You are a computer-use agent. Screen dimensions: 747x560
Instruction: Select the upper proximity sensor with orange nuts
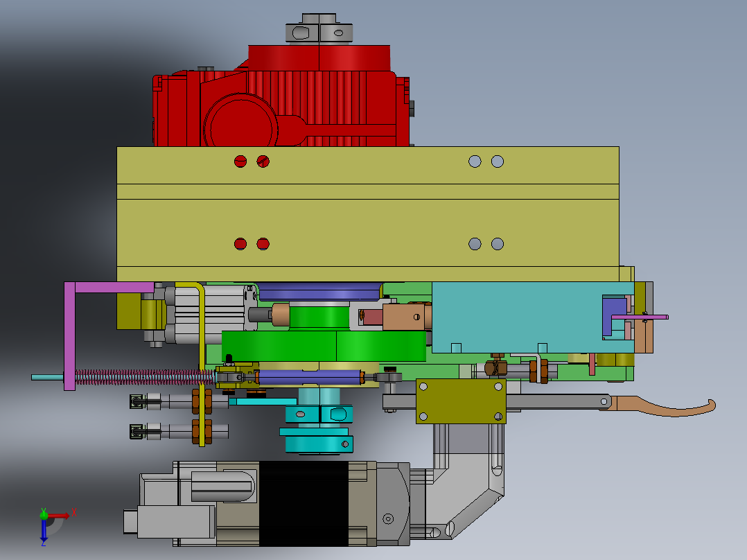coord(179,401)
